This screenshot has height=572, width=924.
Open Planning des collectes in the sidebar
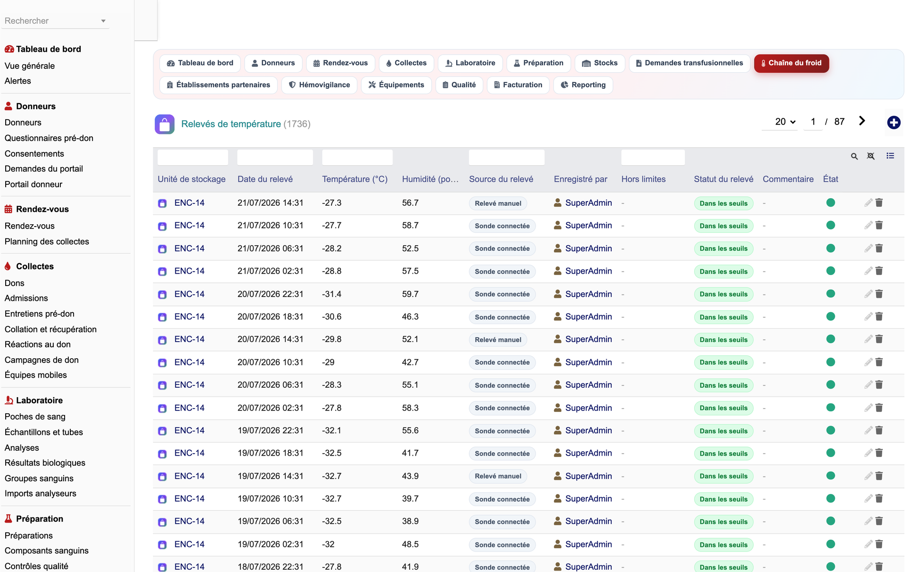point(47,241)
